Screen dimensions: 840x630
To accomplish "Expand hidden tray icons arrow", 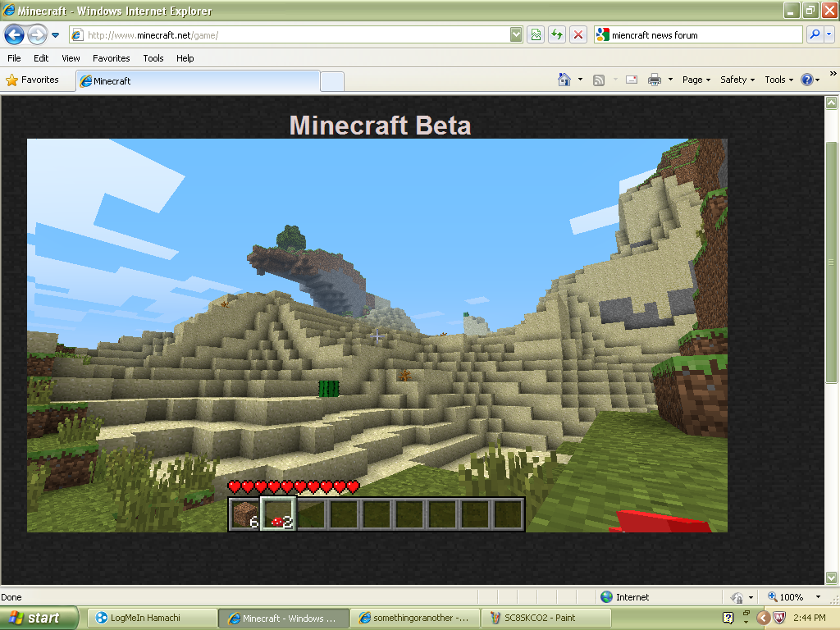I will click(x=764, y=618).
